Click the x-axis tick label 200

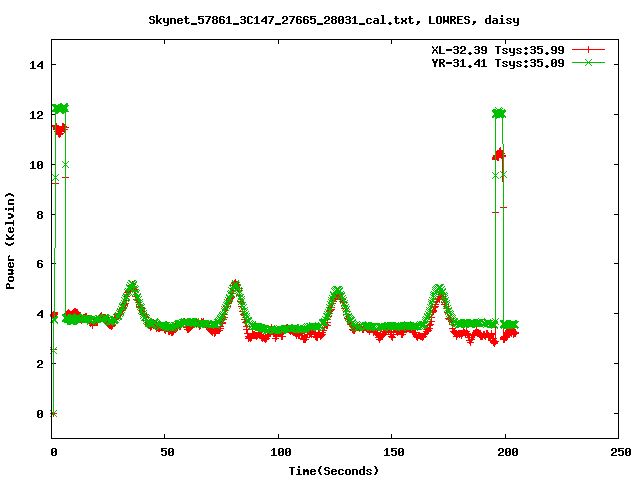pyautogui.click(x=507, y=452)
